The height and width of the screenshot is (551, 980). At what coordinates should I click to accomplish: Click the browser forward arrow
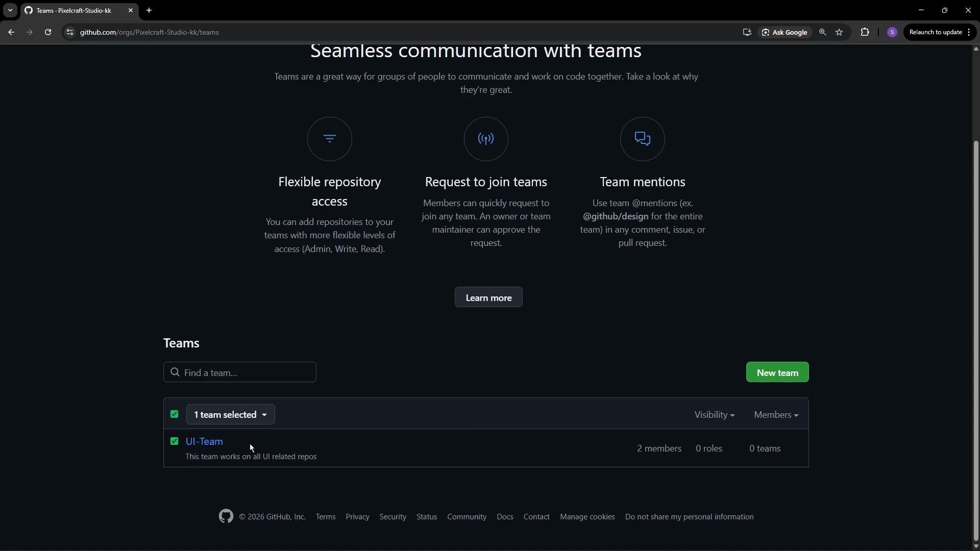coord(30,32)
